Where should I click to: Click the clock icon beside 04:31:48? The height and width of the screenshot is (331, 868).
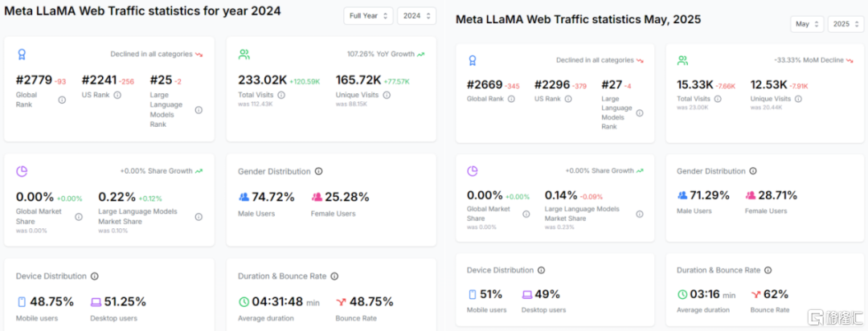click(244, 302)
